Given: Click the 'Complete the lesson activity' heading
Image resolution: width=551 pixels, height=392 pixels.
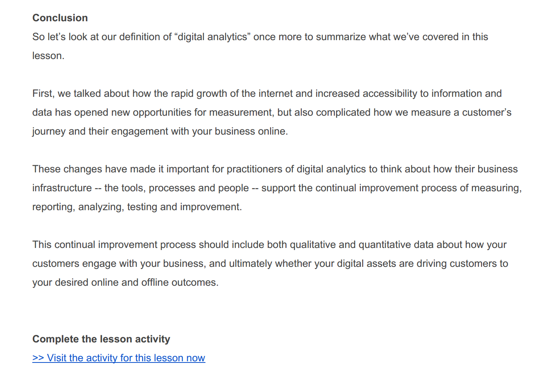Looking at the screenshot, I should (101, 339).
